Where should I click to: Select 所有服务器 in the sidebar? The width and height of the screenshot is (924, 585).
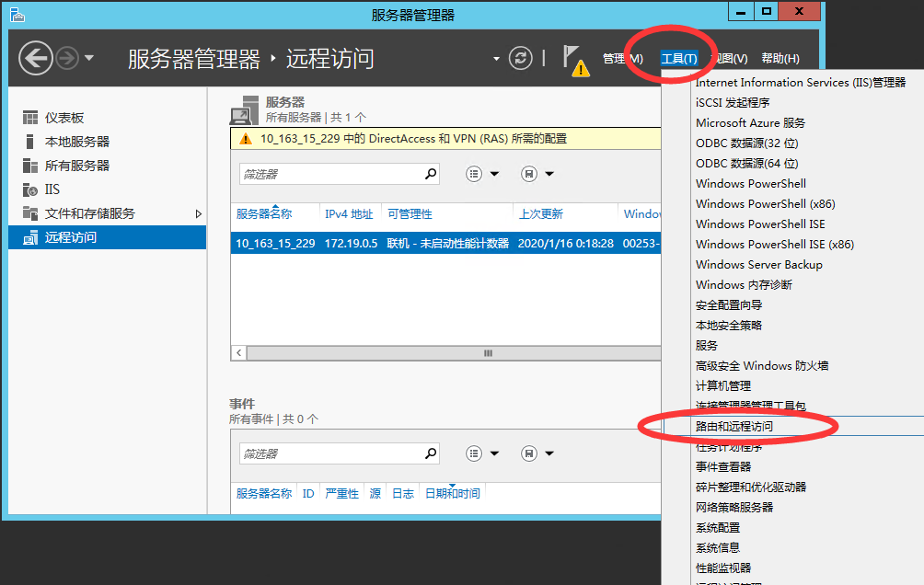pyautogui.click(x=77, y=166)
